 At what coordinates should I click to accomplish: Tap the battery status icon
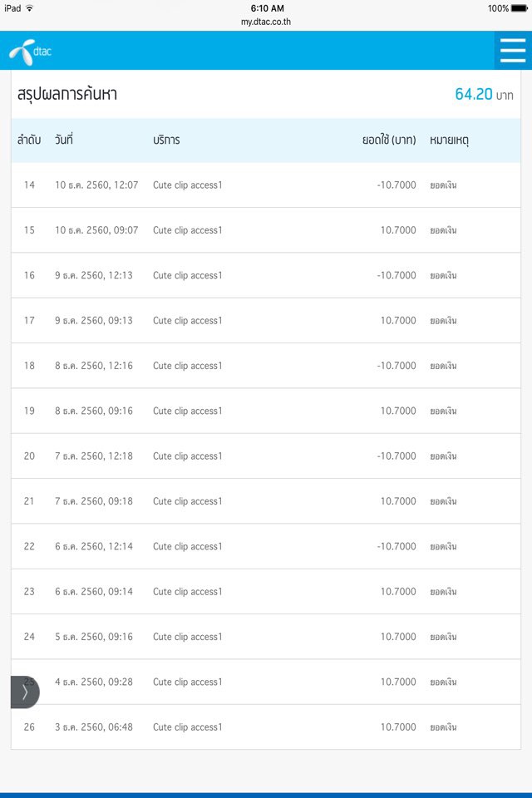pyautogui.click(x=520, y=8)
